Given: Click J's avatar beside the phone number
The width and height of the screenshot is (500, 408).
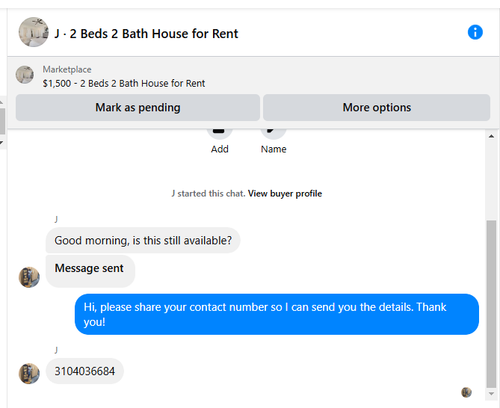Looking at the screenshot, I should (29, 373).
